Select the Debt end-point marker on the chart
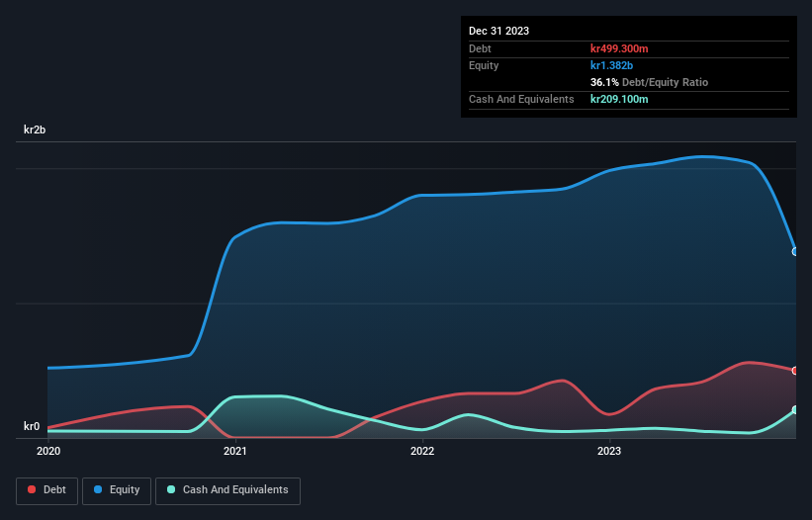 click(x=795, y=371)
